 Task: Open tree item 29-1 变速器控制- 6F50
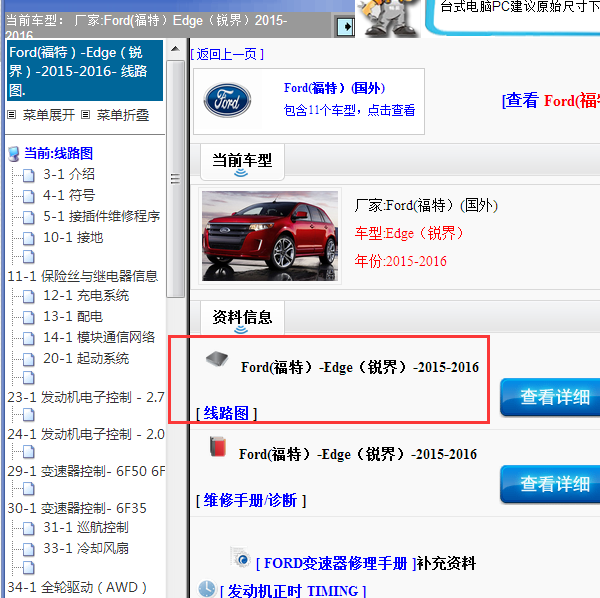point(86,471)
